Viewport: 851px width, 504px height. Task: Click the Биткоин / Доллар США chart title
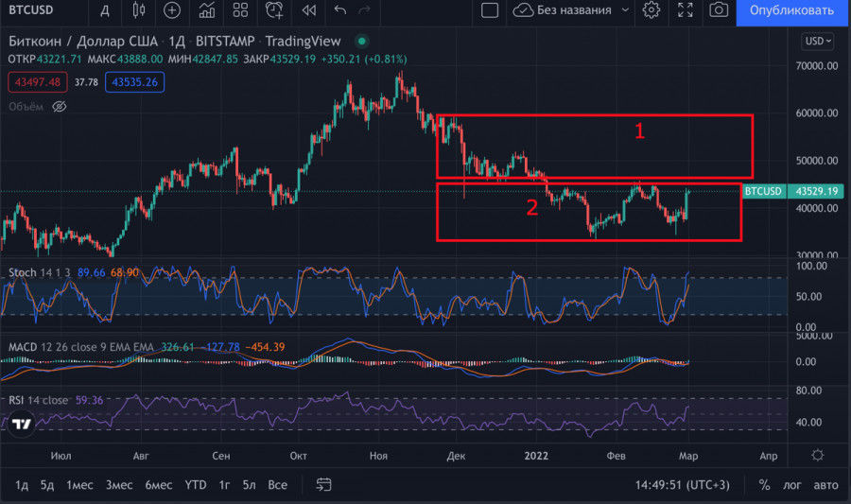click(83, 42)
